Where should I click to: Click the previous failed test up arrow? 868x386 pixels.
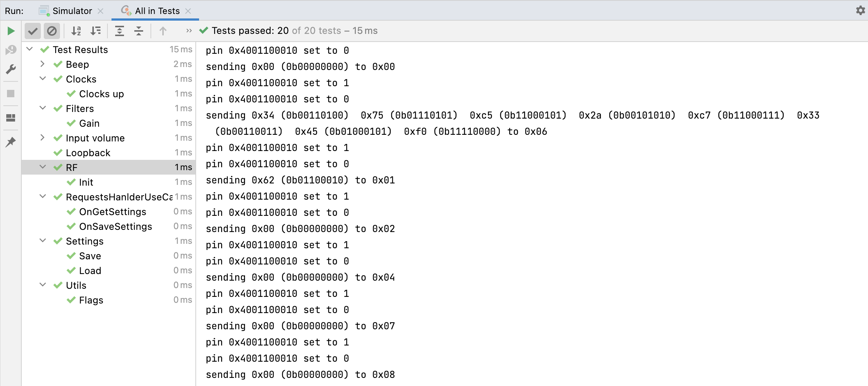pyautogui.click(x=163, y=31)
